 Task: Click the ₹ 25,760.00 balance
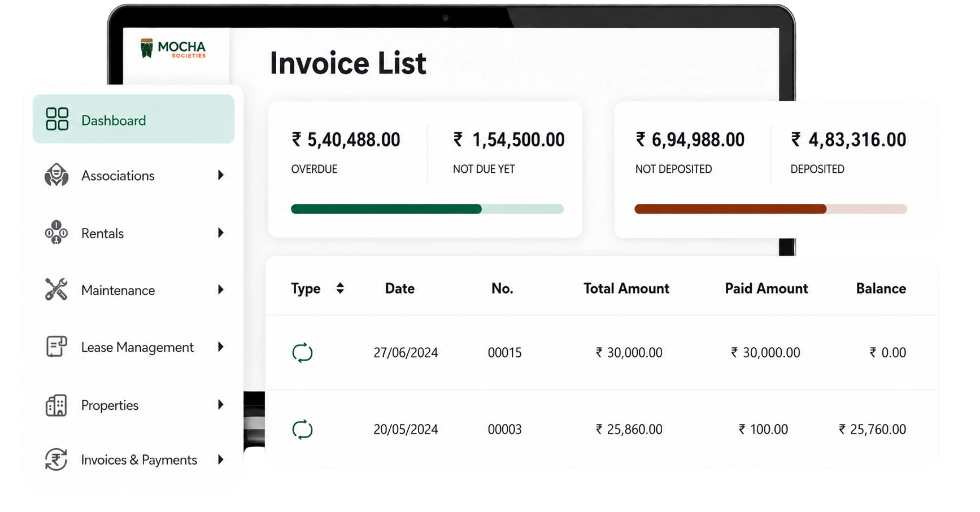872,429
